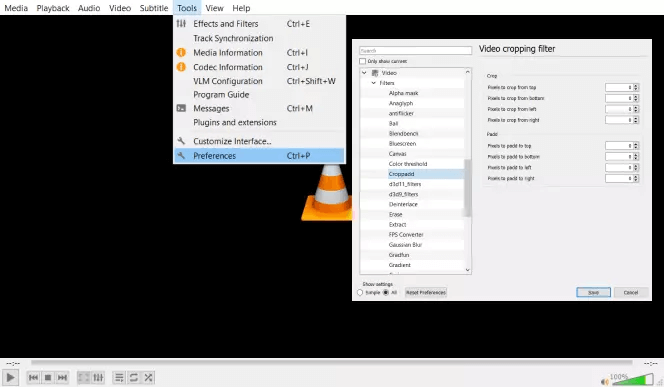Click the wrench icon beside Preferences
664x387 pixels.
tap(181, 155)
